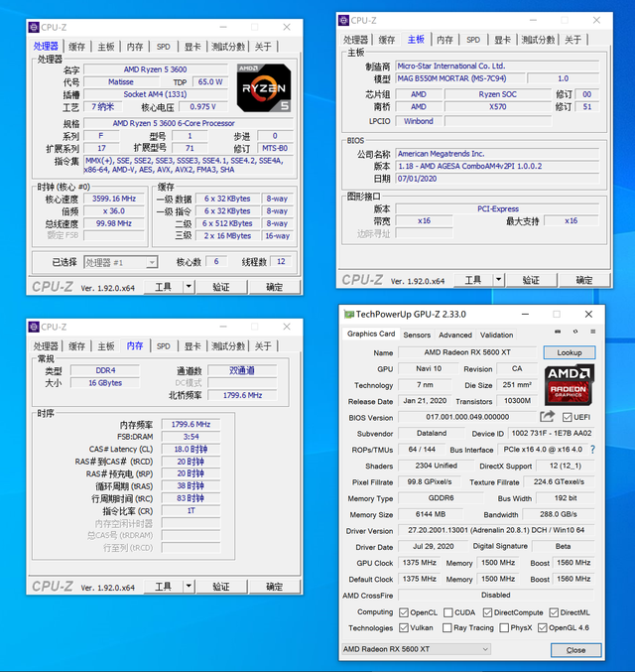Viewport: 635px width, 672px height.
Task: Open the GPU-Z Validation tab
Action: (x=497, y=335)
